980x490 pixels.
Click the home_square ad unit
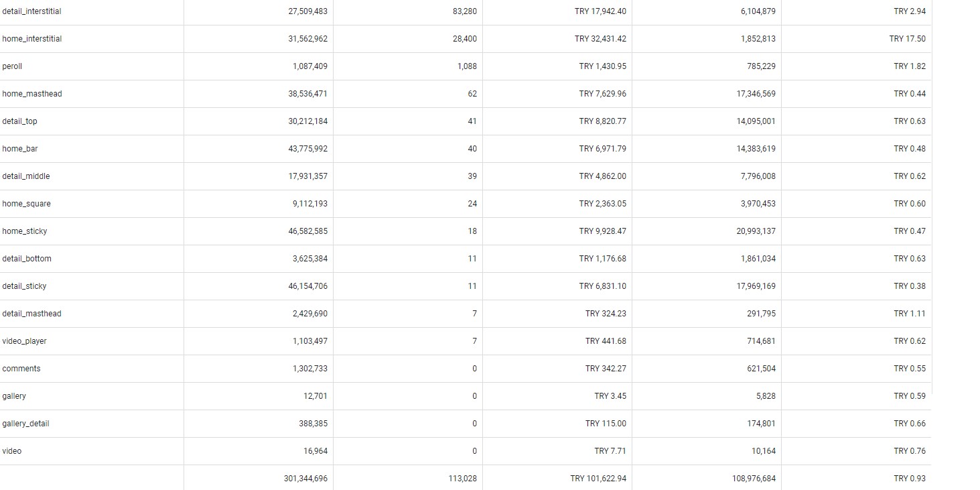(26, 204)
